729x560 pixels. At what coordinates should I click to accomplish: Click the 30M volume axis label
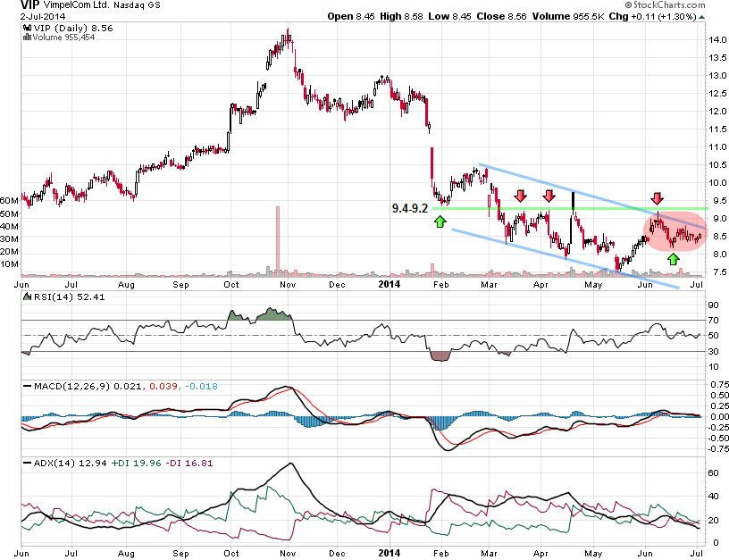(x=9, y=238)
